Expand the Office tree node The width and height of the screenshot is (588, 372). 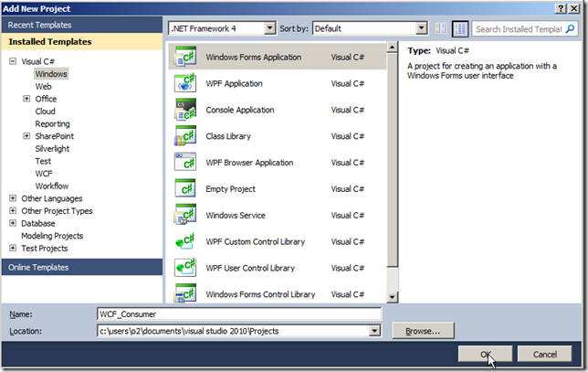(x=26, y=99)
